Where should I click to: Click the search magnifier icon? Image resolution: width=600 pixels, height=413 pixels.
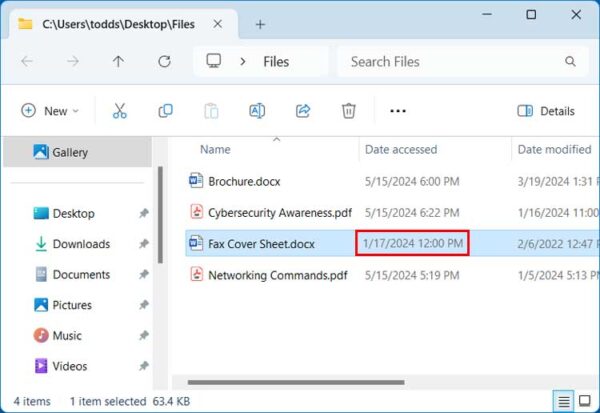tap(570, 61)
